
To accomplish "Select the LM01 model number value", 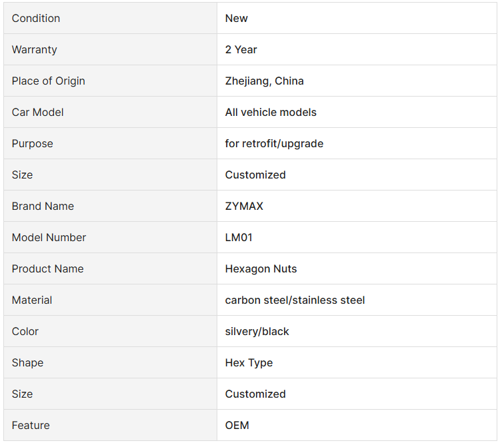I will [239, 237].
